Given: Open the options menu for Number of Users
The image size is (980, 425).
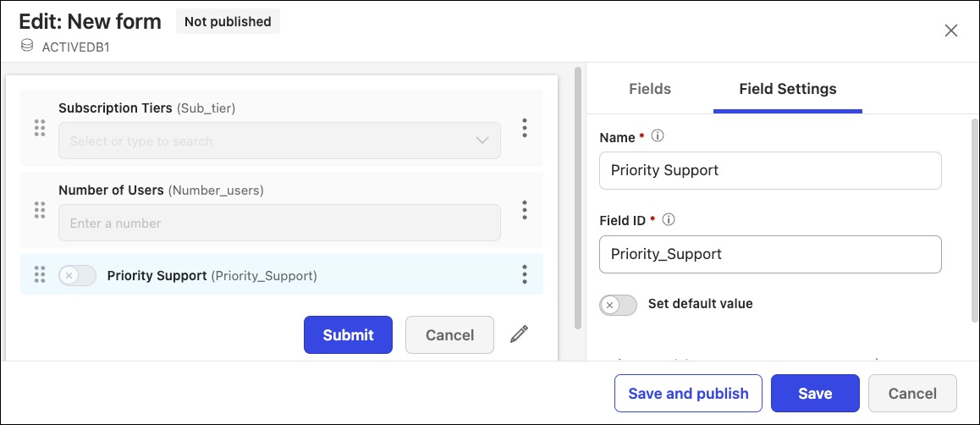Looking at the screenshot, I should [525, 210].
